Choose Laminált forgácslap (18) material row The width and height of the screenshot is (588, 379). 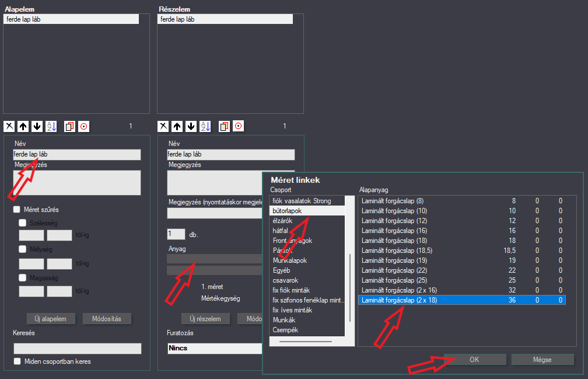[462, 241]
